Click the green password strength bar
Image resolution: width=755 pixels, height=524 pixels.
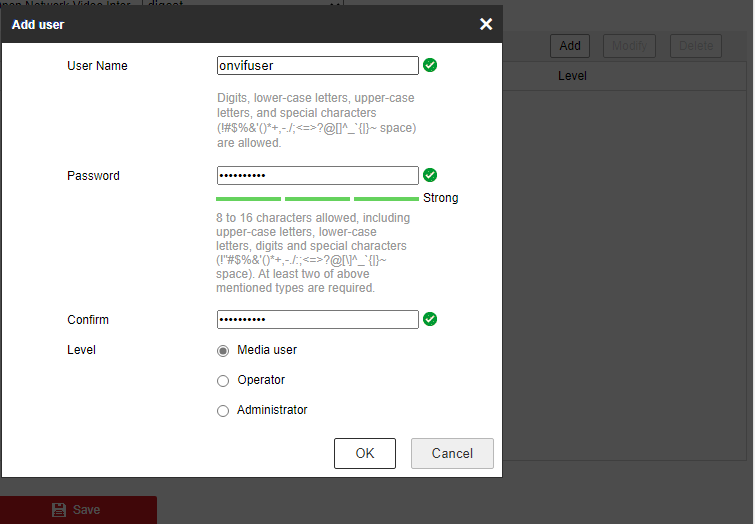tap(317, 199)
